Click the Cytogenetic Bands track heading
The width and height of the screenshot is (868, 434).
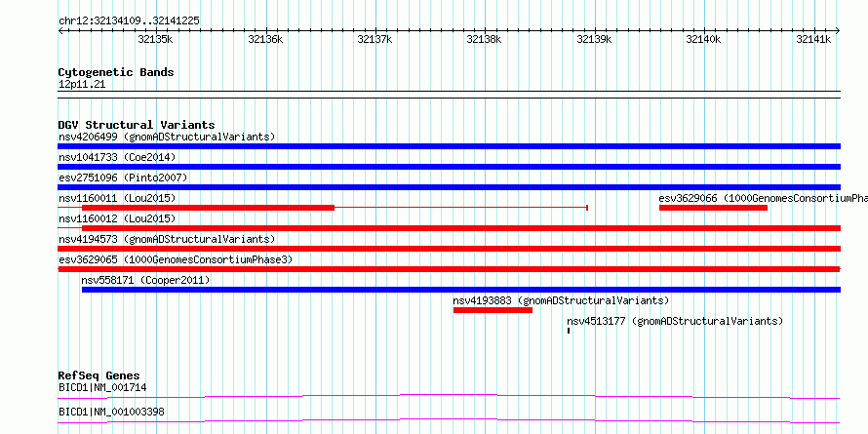pyautogui.click(x=116, y=72)
